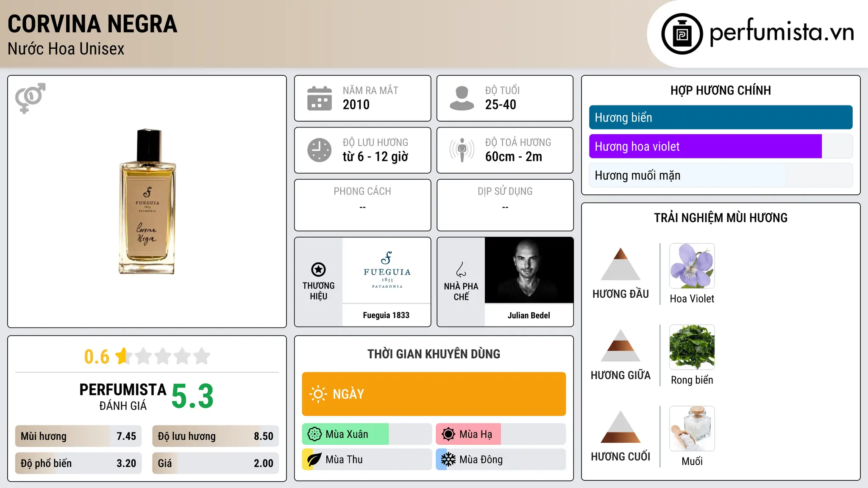Click the Rong biển note name
The width and height of the screenshot is (868, 488).
(x=692, y=380)
